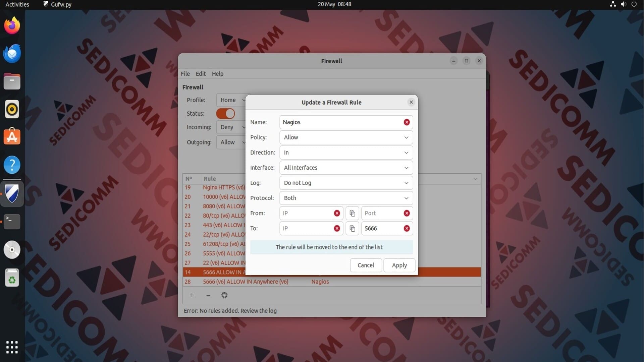The image size is (644, 362).
Task: Expand the Direction dropdown
Action: pos(346,153)
